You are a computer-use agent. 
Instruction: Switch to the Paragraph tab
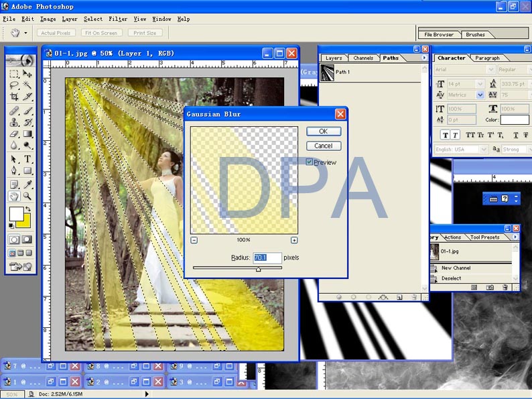click(x=487, y=58)
